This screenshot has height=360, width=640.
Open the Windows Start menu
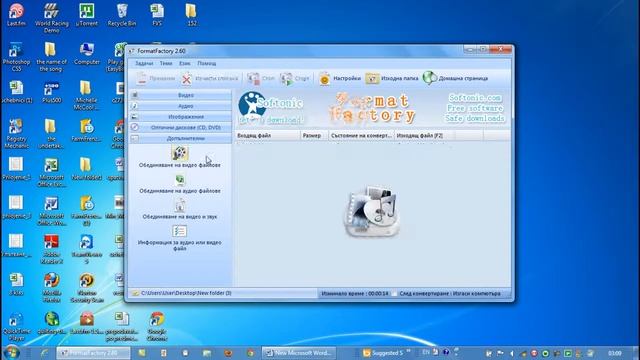tap(11, 353)
